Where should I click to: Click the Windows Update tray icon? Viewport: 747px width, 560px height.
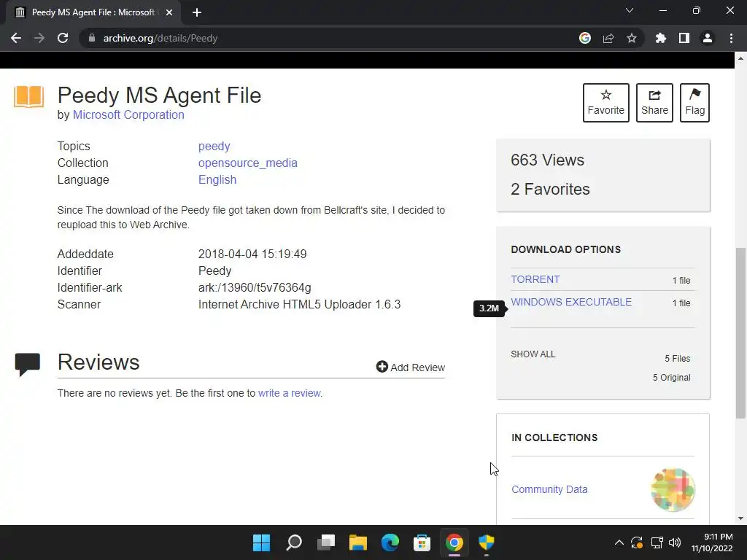(637, 542)
